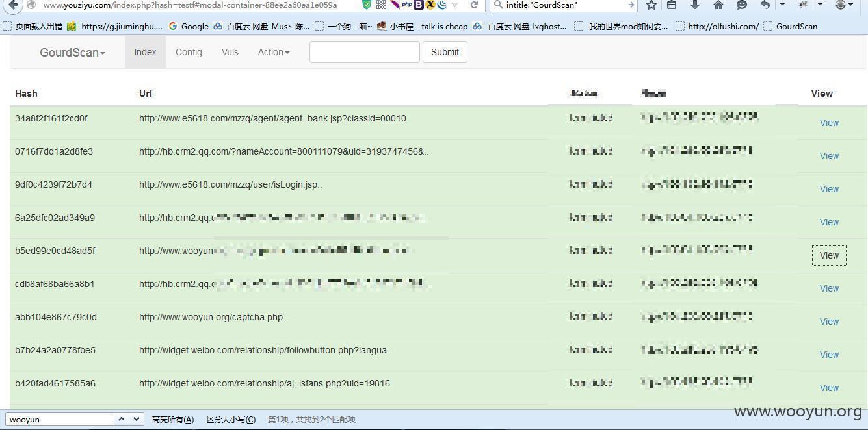Select the aj_isfans.php URL text
Screen dimensions: 868x430
point(267,383)
